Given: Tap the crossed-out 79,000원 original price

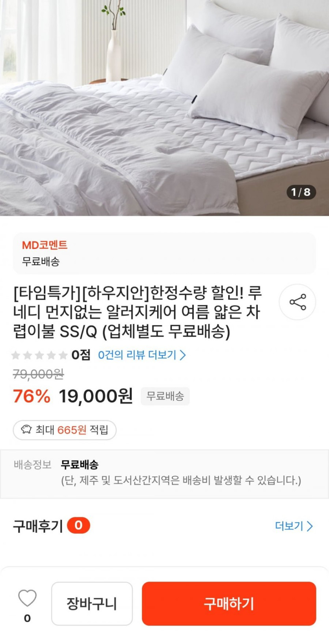Looking at the screenshot, I should 38,374.
